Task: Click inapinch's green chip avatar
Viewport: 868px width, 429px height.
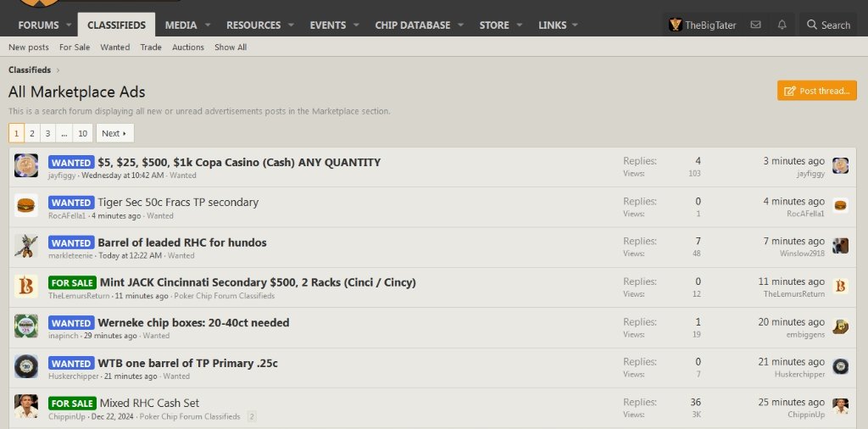Action: tap(26, 326)
